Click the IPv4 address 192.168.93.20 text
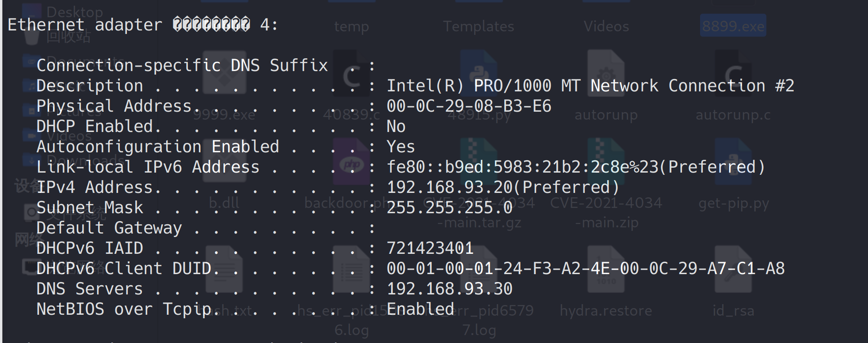Screen dimensions: 868x343 click(x=449, y=188)
